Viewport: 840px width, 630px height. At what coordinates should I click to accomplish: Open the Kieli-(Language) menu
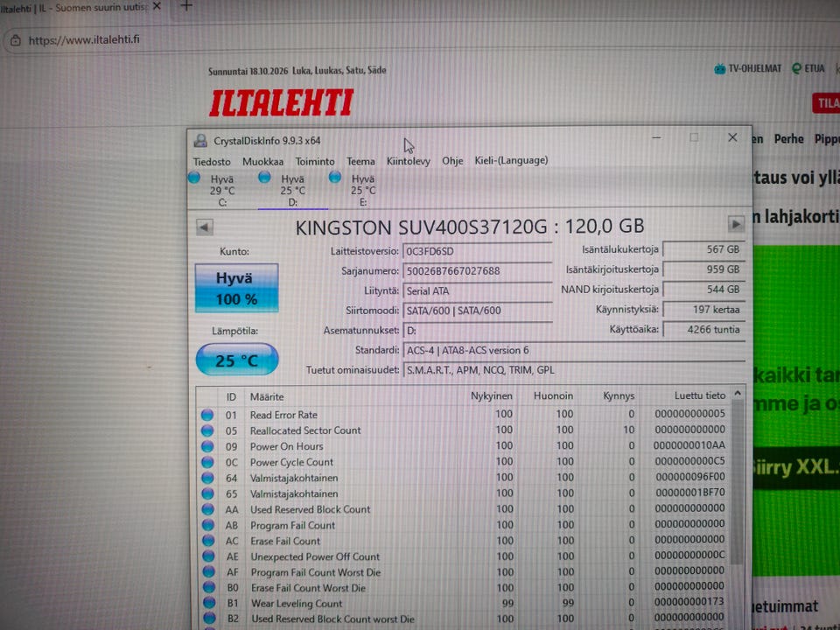tap(511, 160)
